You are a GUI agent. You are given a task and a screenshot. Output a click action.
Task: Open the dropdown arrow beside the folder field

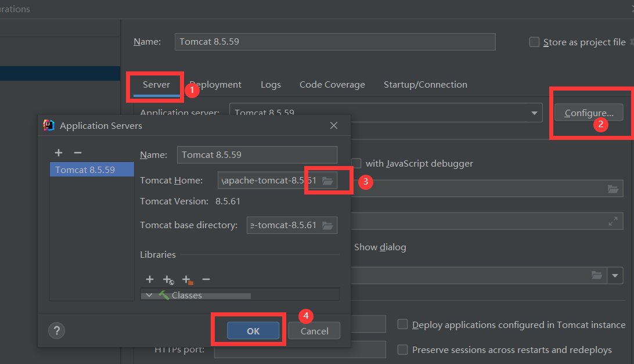pos(615,275)
